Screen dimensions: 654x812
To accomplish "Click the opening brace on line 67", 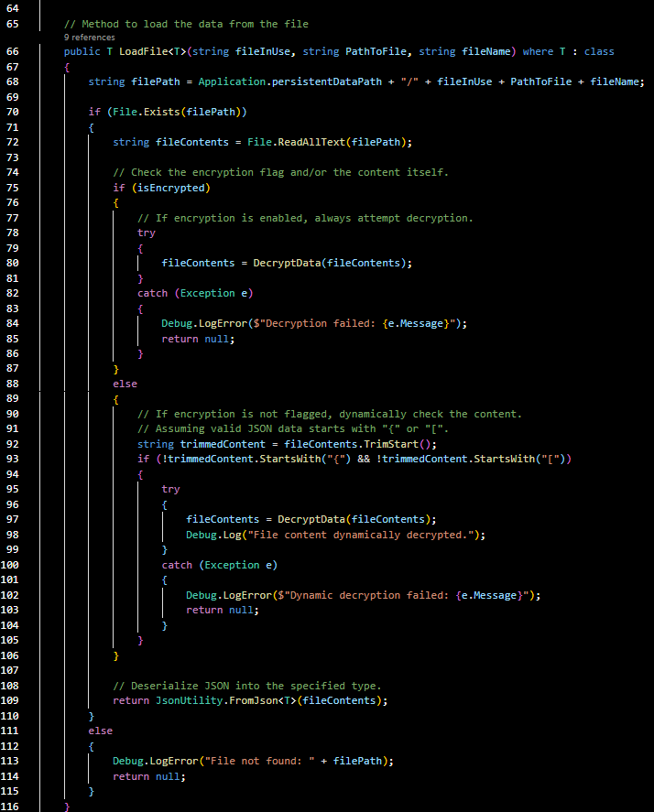I will pos(67,67).
